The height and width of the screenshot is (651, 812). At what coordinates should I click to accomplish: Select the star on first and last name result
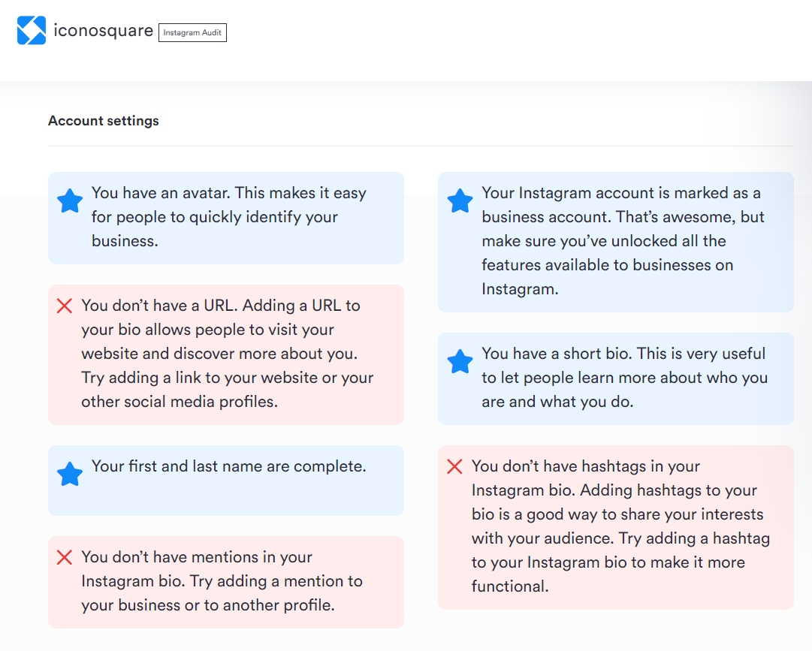(69, 474)
